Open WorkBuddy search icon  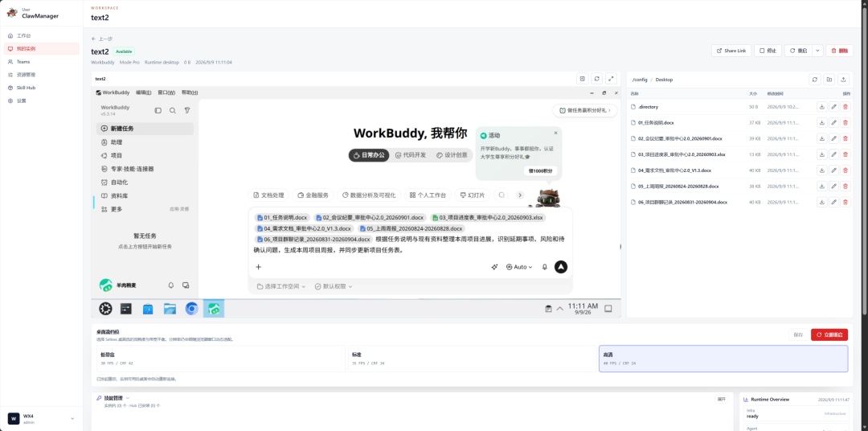(173, 111)
